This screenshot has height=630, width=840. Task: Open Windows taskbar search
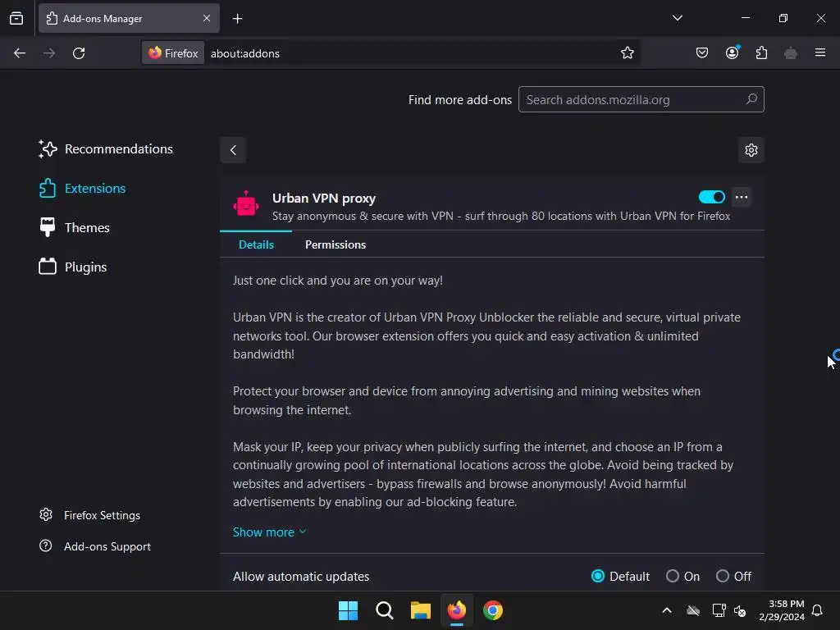click(384, 610)
